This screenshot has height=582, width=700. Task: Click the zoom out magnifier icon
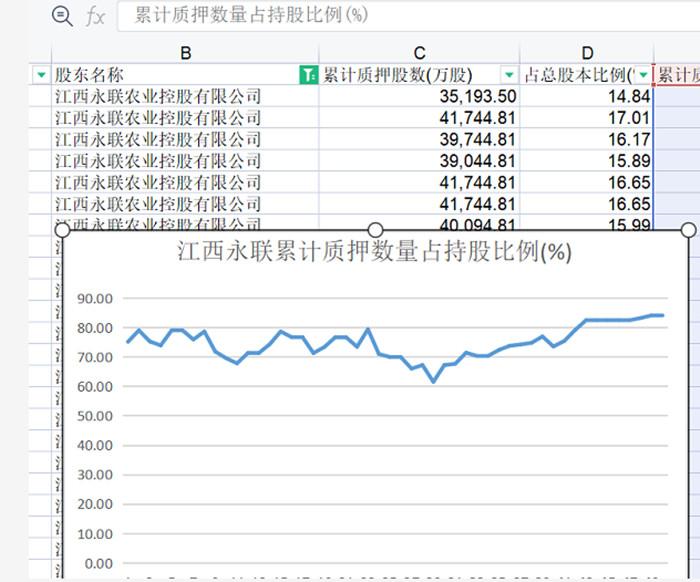pyautogui.click(x=62, y=17)
